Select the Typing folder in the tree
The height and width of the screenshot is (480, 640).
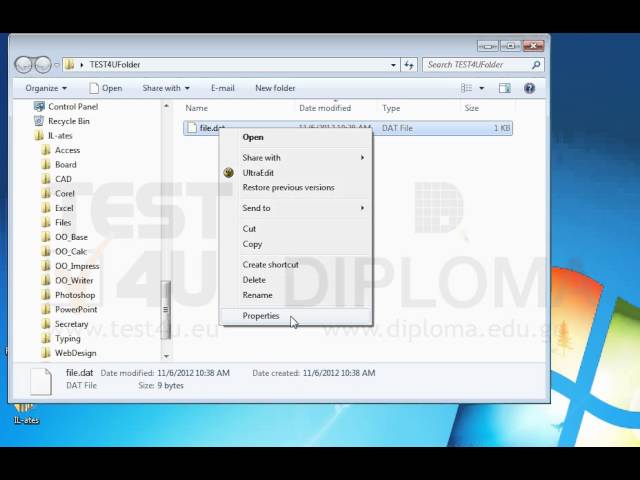point(67,339)
